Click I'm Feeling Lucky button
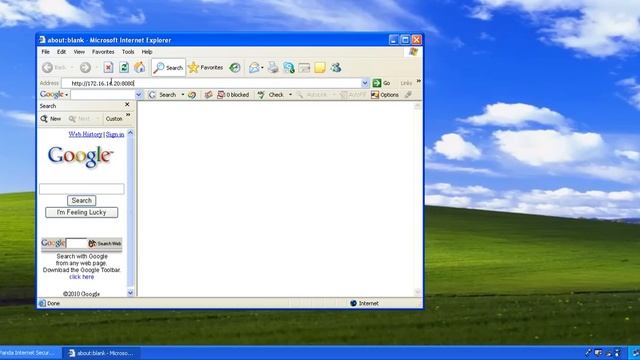The width and height of the screenshot is (640, 360). point(82,212)
